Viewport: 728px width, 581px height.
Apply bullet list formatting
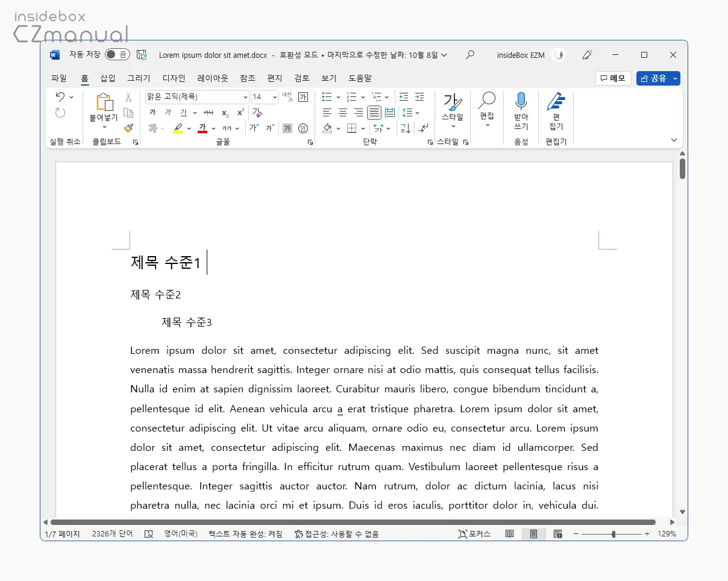click(x=326, y=96)
